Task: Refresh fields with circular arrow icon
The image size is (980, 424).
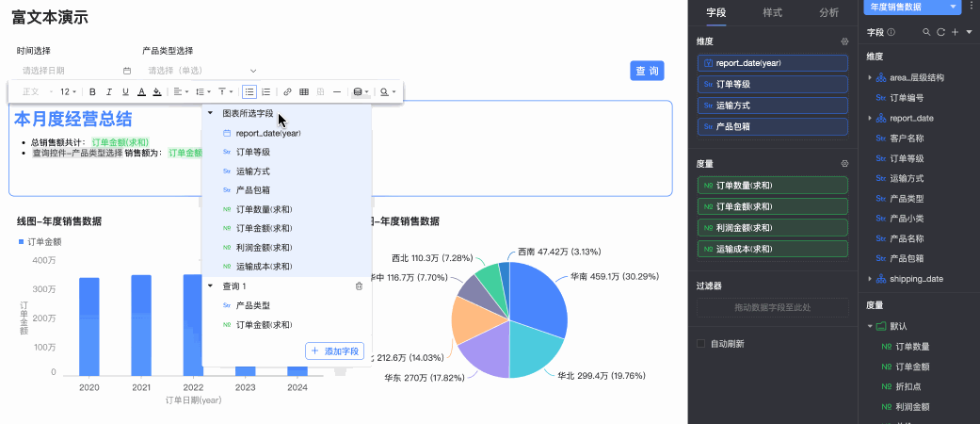Action: pyautogui.click(x=940, y=32)
